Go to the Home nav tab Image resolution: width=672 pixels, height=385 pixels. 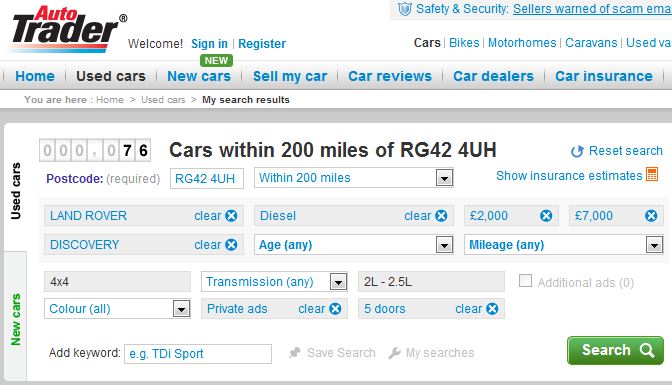(x=35, y=76)
